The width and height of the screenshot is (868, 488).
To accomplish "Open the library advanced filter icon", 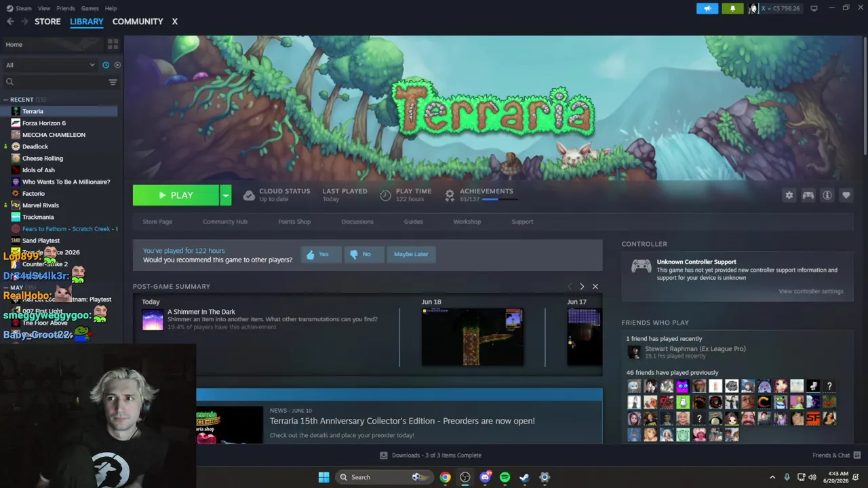I will click(113, 82).
